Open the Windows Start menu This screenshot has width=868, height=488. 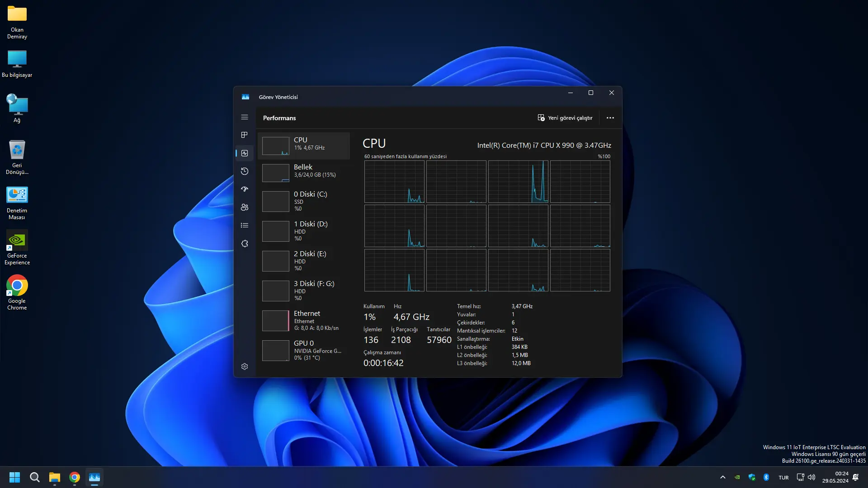[x=14, y=477]
